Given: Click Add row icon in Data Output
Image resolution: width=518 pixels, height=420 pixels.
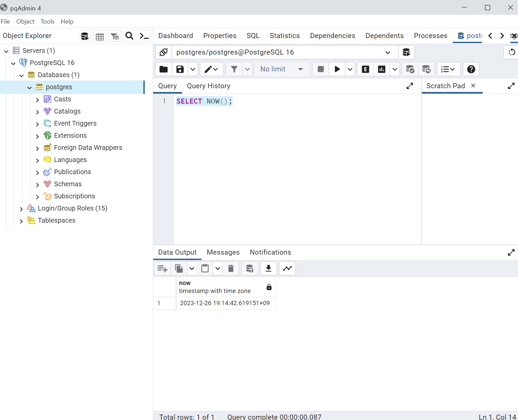Looking at the screenshot, I should (163, 268).
